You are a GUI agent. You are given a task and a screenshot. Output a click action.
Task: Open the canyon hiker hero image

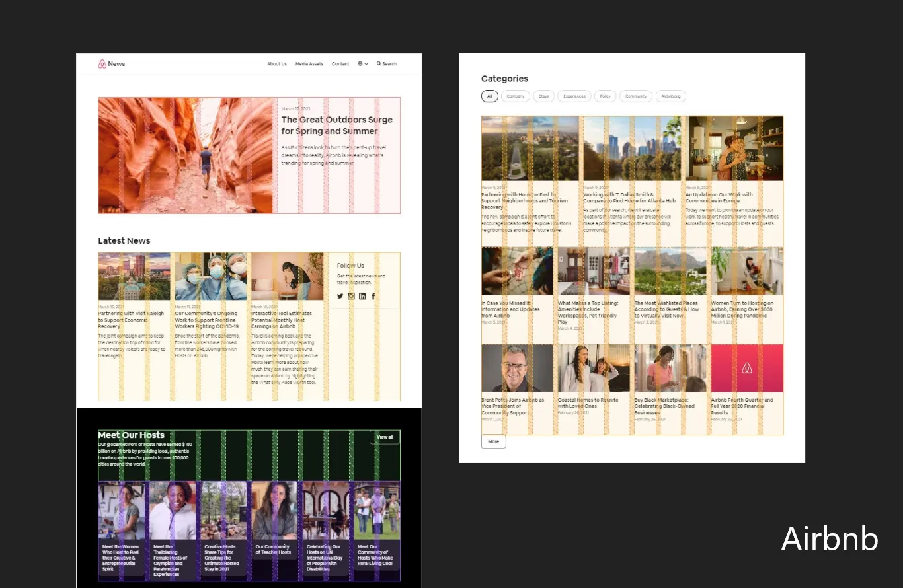coord(185,156)
